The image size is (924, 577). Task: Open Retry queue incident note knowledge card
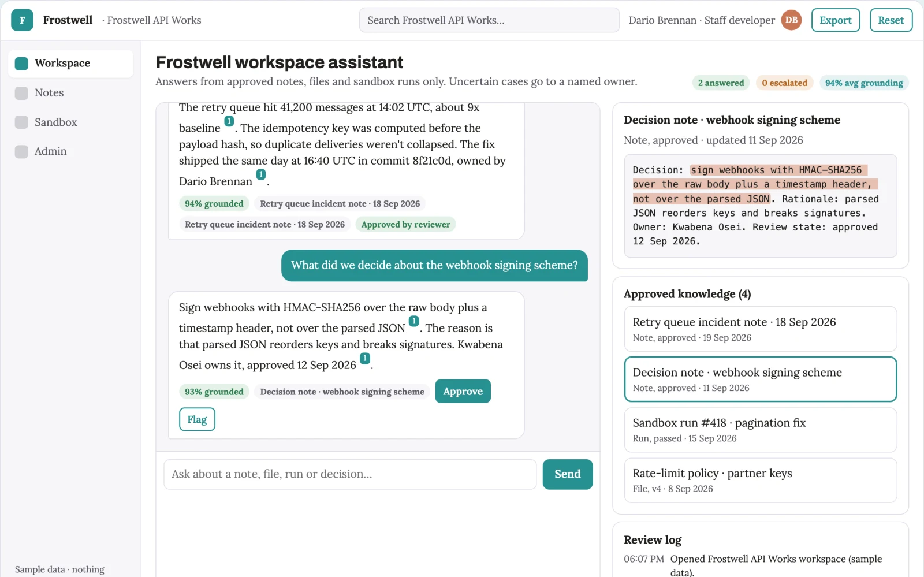(x=761, y=329)
